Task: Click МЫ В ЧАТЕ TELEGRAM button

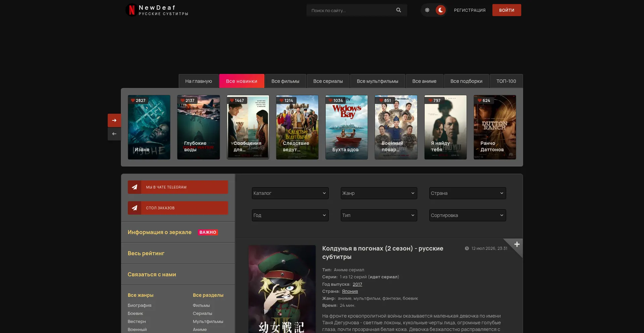Action: [178, 187]
